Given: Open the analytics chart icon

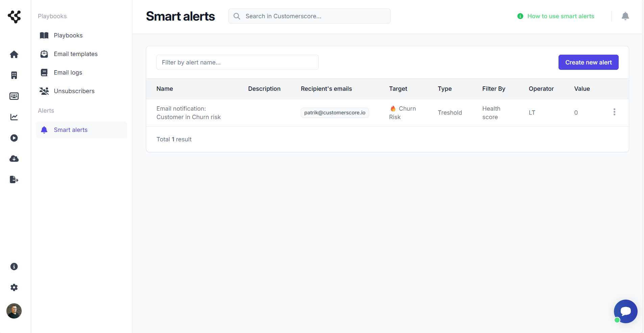Looking at the screenshot, I should coord(14,117).
